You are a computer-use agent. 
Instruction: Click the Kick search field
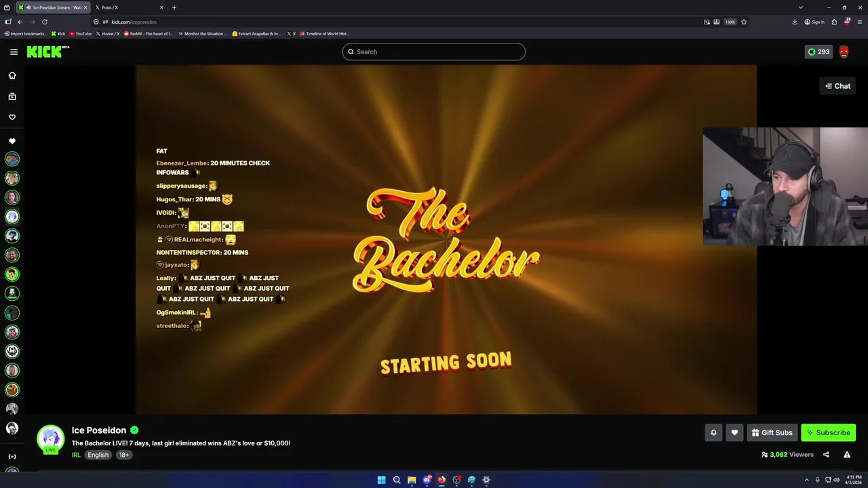pos(434,52)
